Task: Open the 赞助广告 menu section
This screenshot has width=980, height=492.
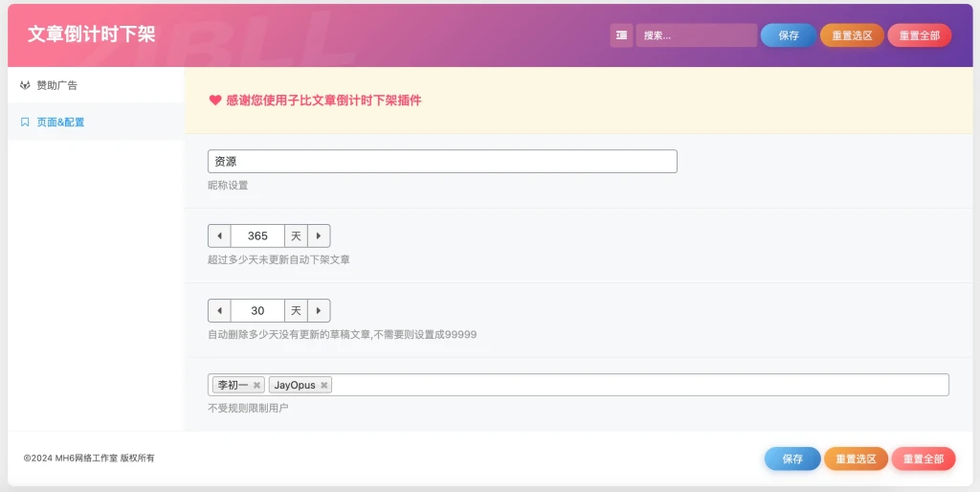Action: pos(57,85)
